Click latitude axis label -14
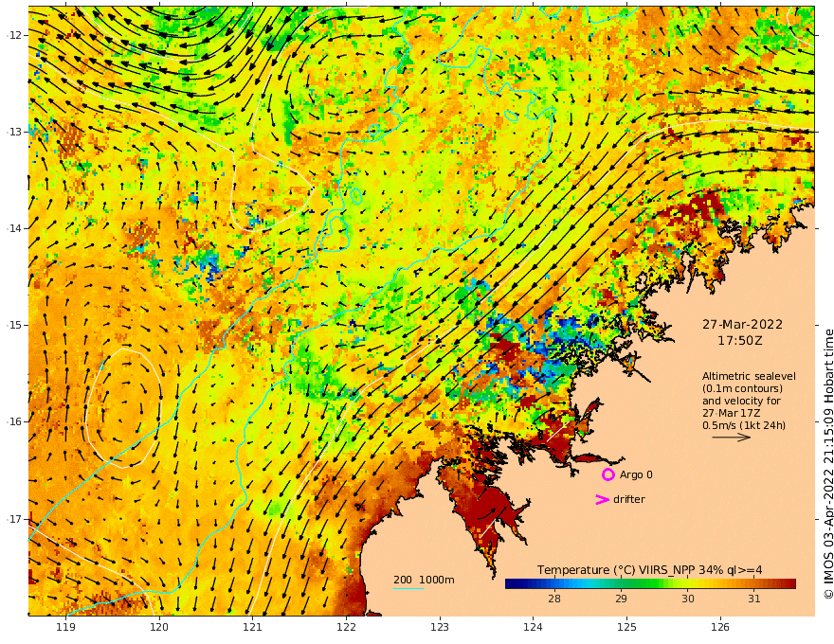This screenshot has height=644, width=834. pos(15,228)
